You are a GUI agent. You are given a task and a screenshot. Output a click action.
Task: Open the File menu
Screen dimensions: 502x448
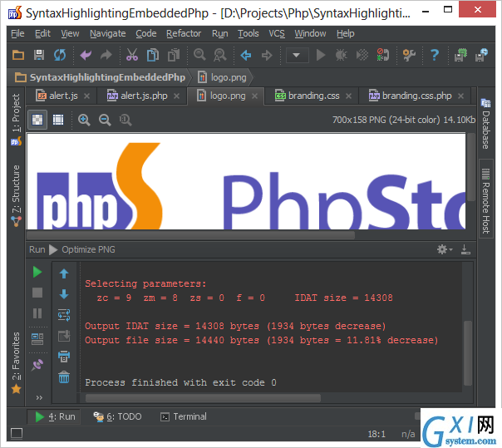pos(17,33)
